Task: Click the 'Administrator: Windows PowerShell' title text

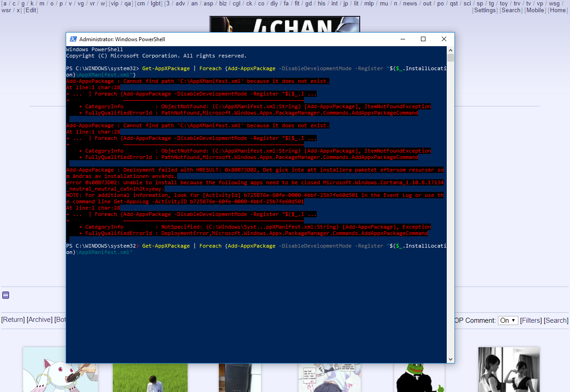Action: [x=122, y=39]
